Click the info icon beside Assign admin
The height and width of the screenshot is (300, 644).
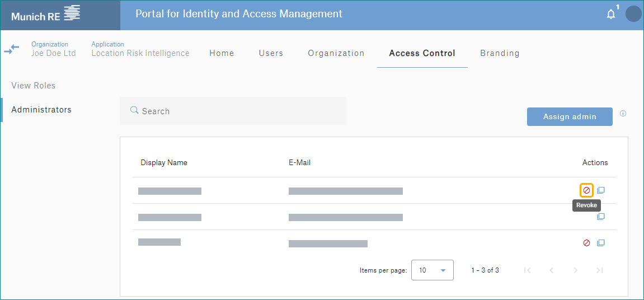point(623,114)
